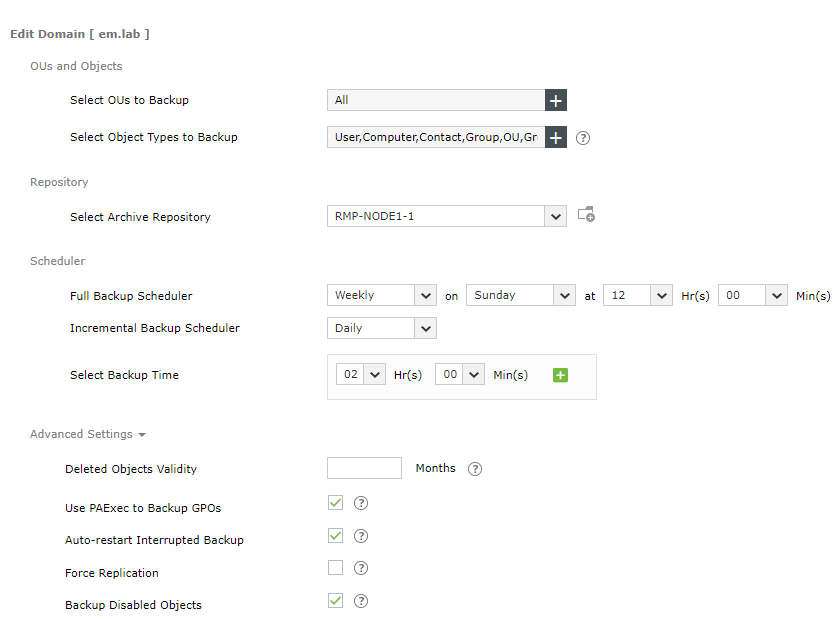Show help for Auto-restart Interrupted Backup

(x=361, y=536)
